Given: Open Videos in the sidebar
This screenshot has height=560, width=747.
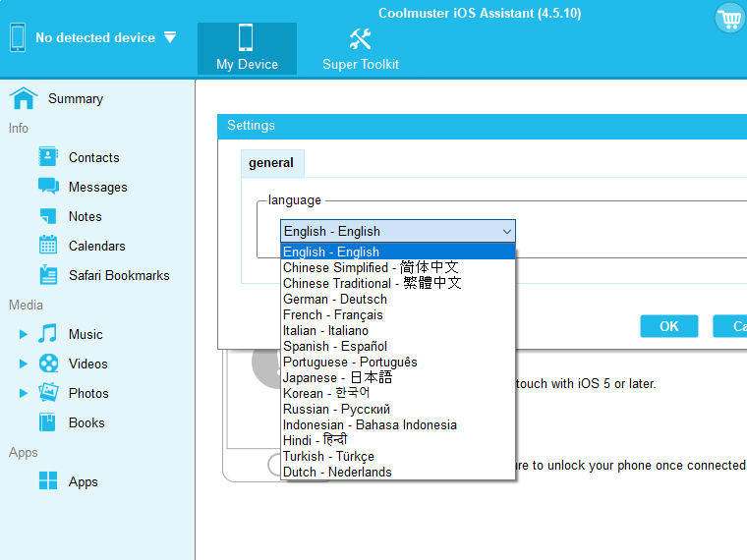Looking at the screenshot, I should click(88, 364).
